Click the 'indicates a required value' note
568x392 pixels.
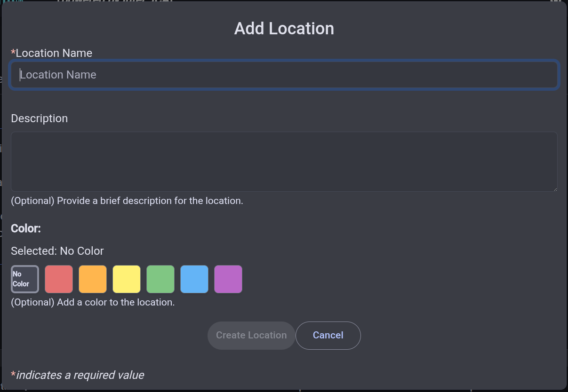[78, 375]
